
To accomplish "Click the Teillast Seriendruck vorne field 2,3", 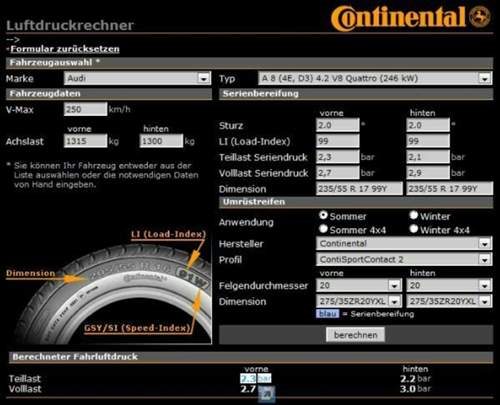I will tap(338, 157).
